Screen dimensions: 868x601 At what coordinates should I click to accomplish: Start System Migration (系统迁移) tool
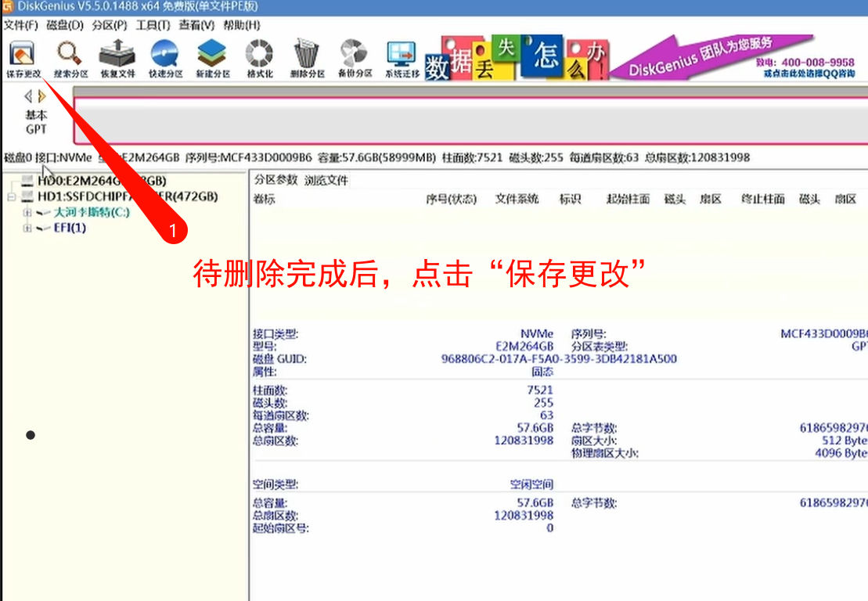click(402, 59)
